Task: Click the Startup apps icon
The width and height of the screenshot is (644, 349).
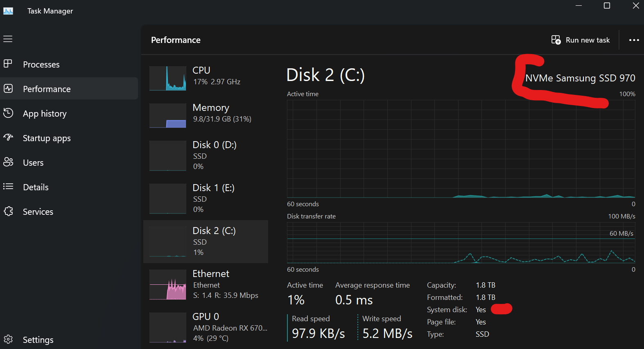Action: tap(8, 137)
